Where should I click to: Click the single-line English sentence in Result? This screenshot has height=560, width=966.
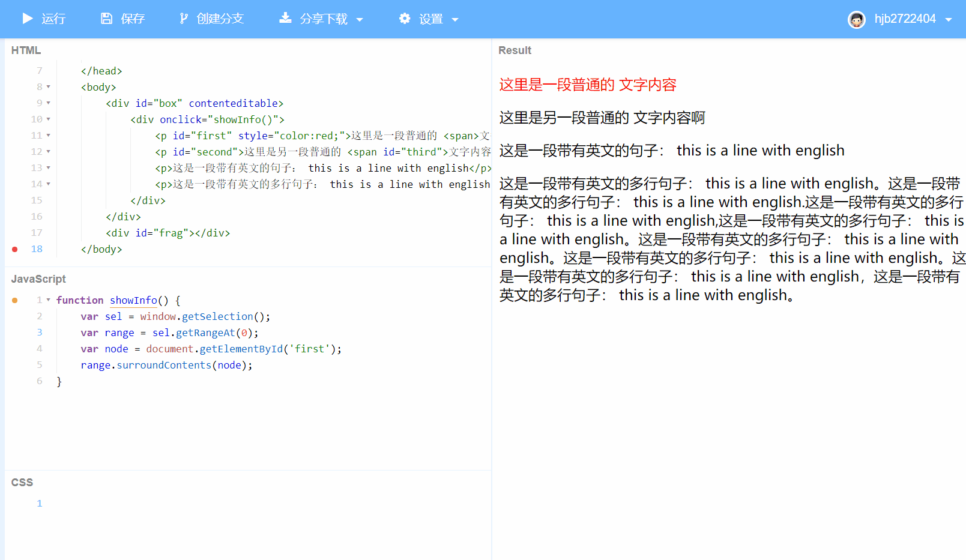click(672, 151)
